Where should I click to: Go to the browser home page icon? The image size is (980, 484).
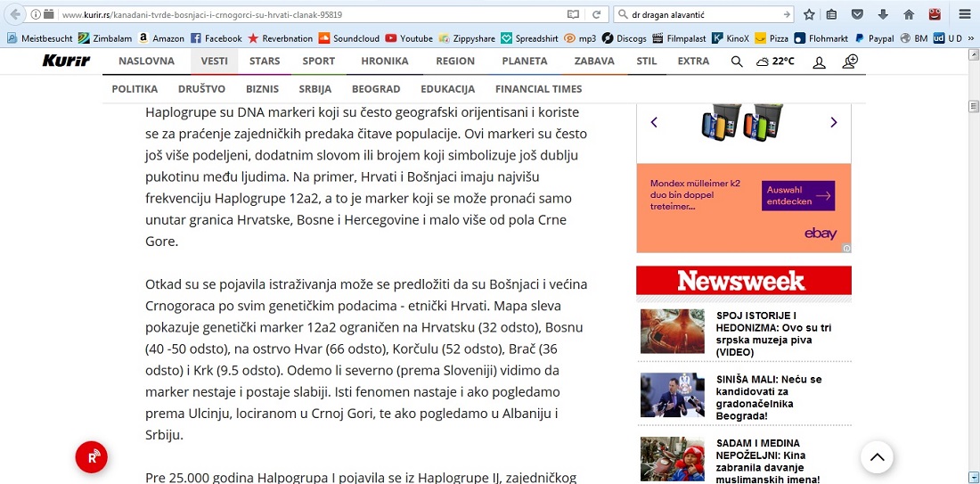click(x=909, y=14)
